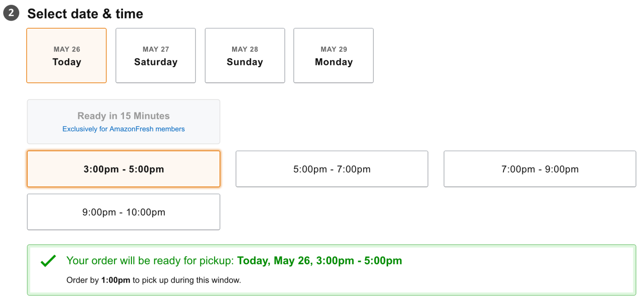The height and width of the screenshot is (305, 644).
Task: Choose the Sunday May 28 date
Action: click(x=245, y=56)
